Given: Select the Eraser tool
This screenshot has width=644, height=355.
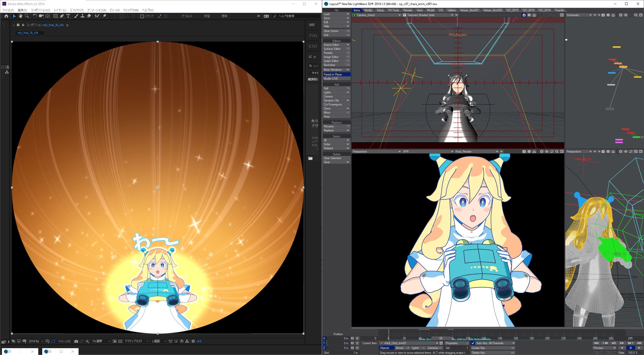Looking at the screenshot, I should [x=89, y=16].
